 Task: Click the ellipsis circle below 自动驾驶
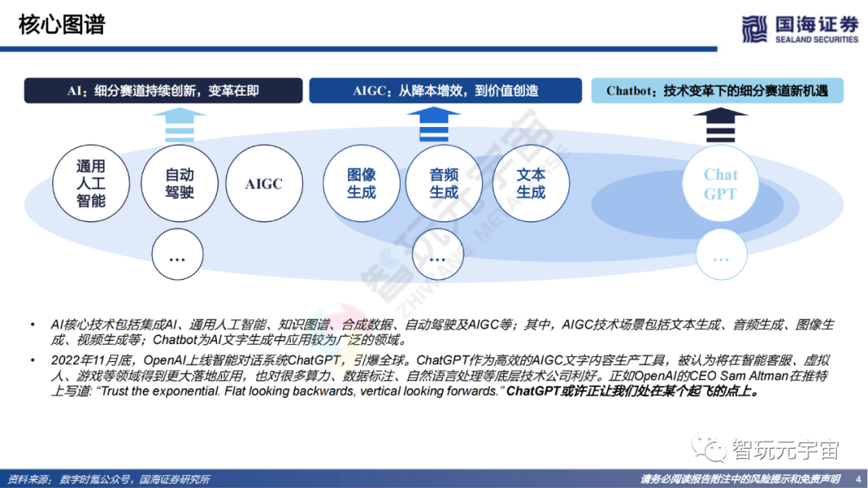(177, 254)
